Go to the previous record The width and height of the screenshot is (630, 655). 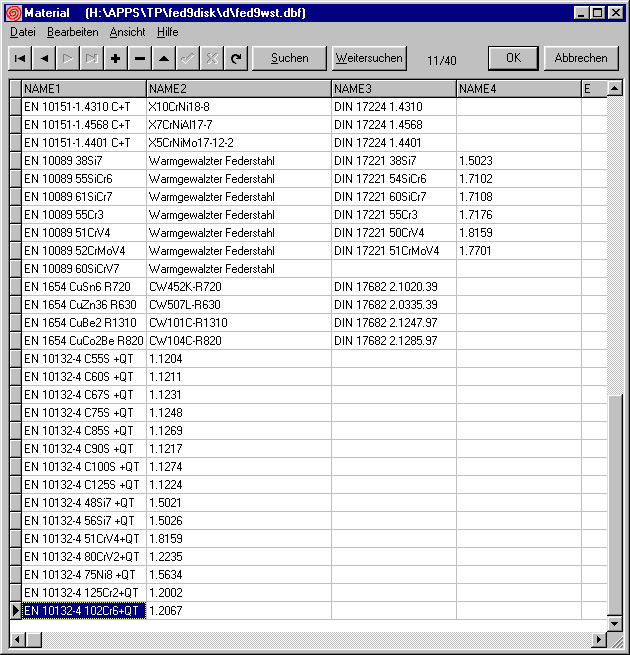(44, 59)
